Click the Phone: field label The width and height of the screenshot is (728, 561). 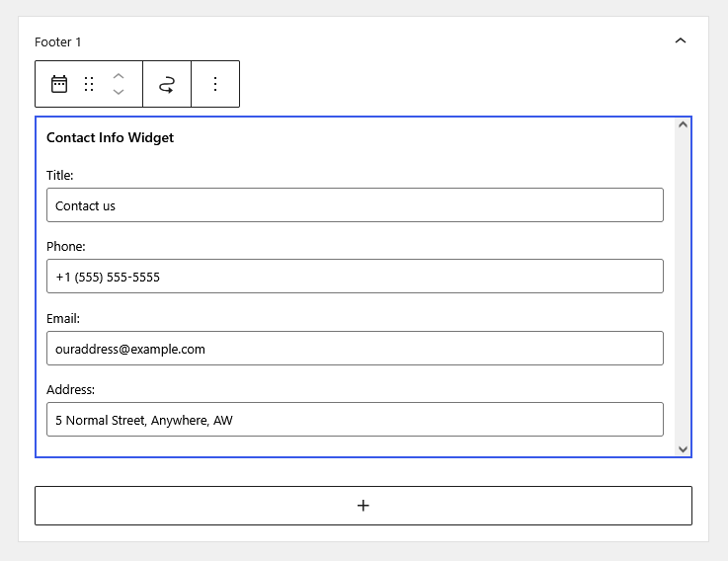click(x=66, y=247)
